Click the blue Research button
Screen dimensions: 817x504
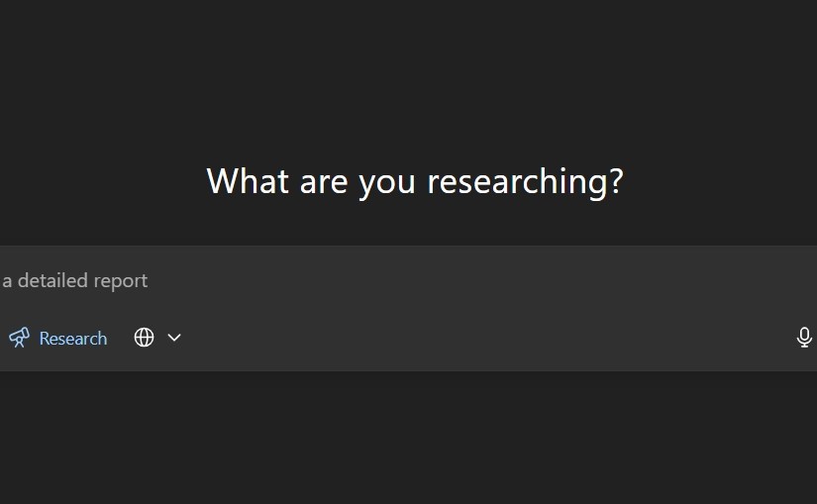58,338
